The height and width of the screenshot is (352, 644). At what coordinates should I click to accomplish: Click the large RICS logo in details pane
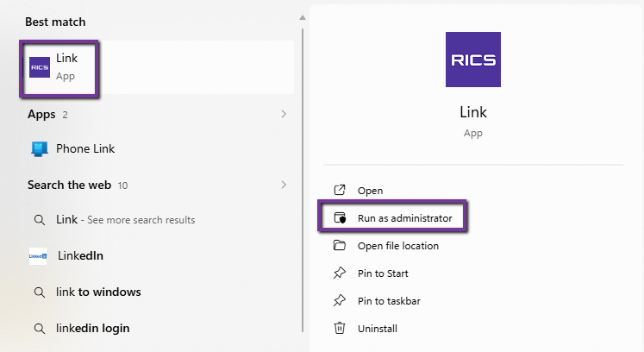tap(473, 60)
